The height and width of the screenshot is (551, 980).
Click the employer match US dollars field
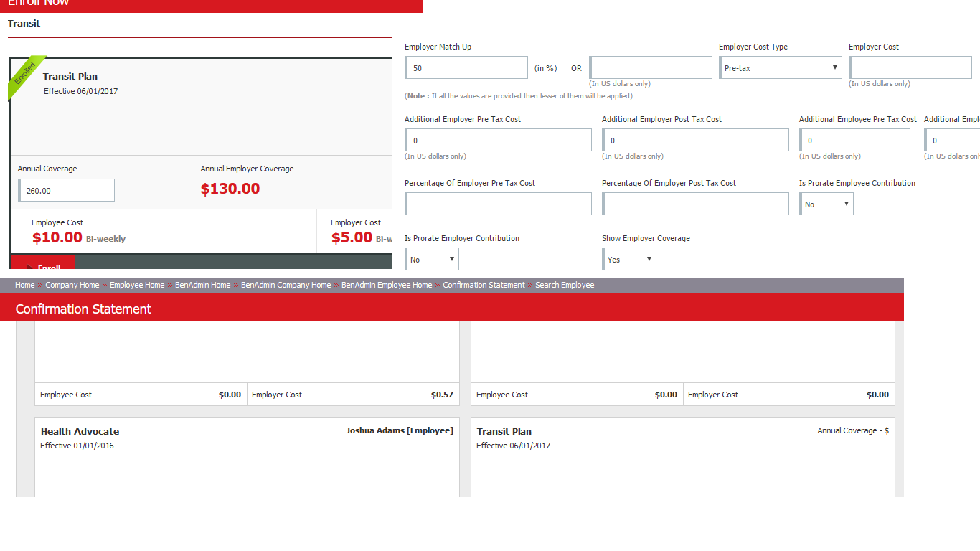point(651,68)
